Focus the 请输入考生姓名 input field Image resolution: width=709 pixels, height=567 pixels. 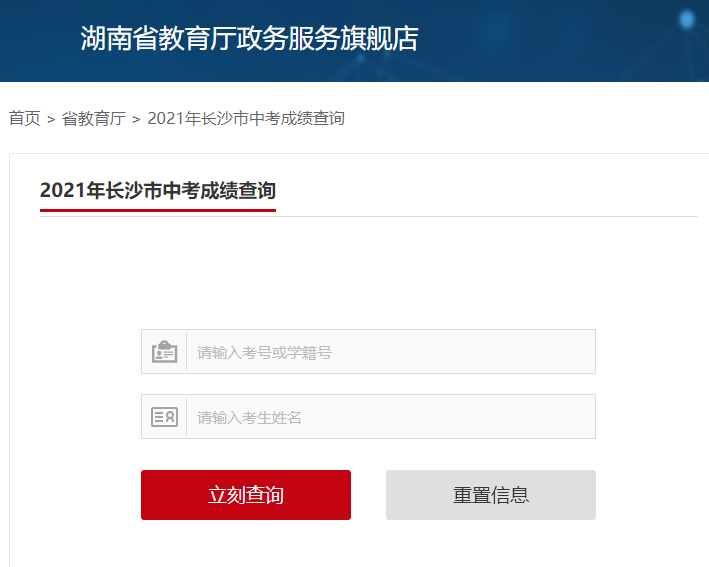click(x=391, y=417)
